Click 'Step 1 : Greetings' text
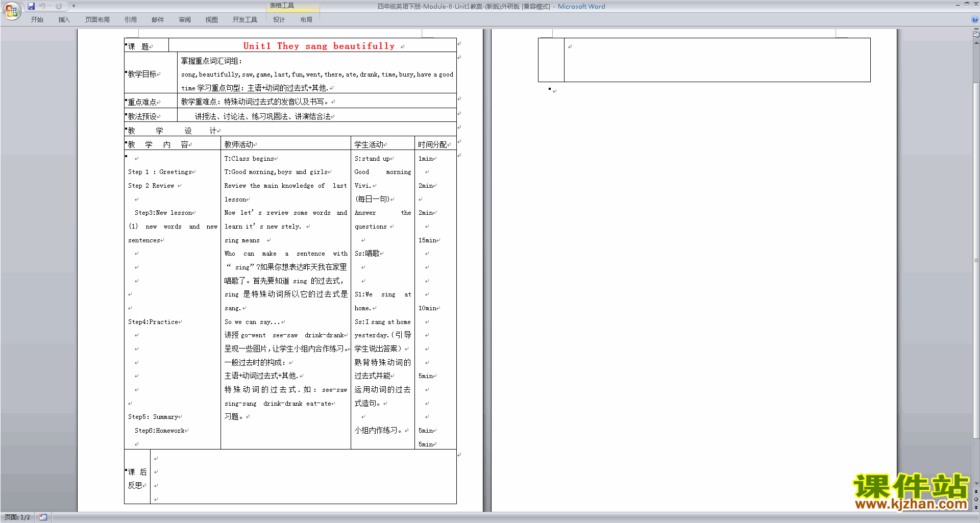The height and width of the screenshot is (523, 980). point(160,172)
